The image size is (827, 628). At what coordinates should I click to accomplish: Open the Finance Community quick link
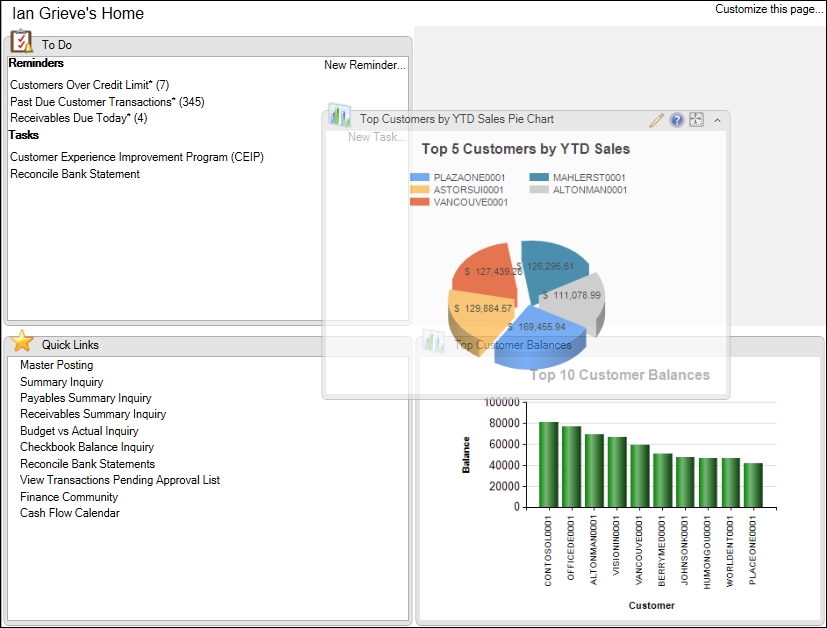pos(69,497)
